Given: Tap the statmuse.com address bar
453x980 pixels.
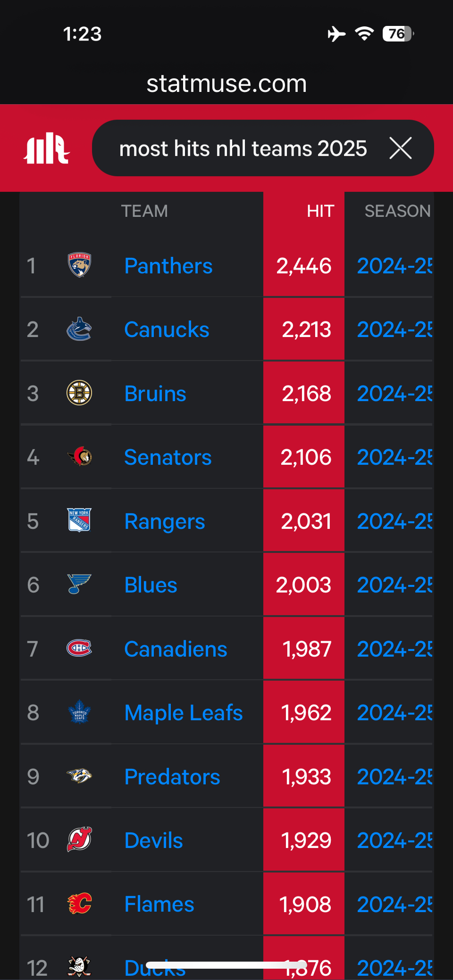Looking at the screenshot, I should [226, 83].
